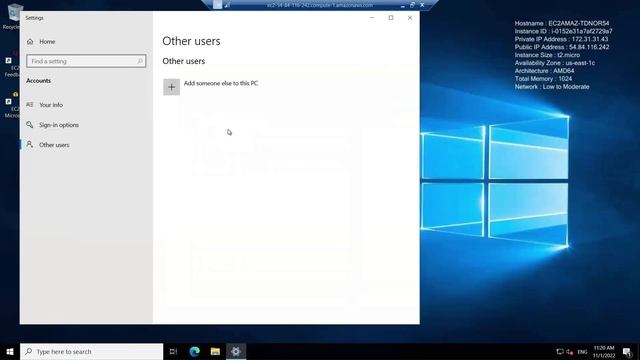Click the magnifier in Find a setting

(140, 61)
